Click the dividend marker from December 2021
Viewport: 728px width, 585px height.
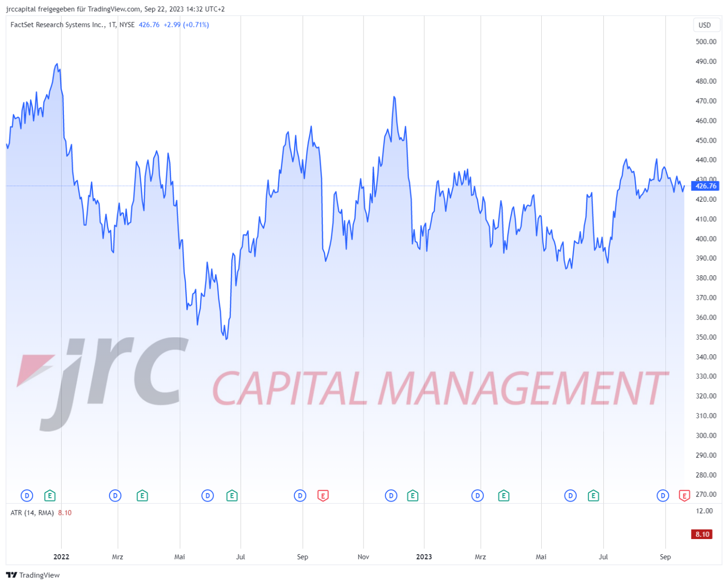click(x=27, y=496)
